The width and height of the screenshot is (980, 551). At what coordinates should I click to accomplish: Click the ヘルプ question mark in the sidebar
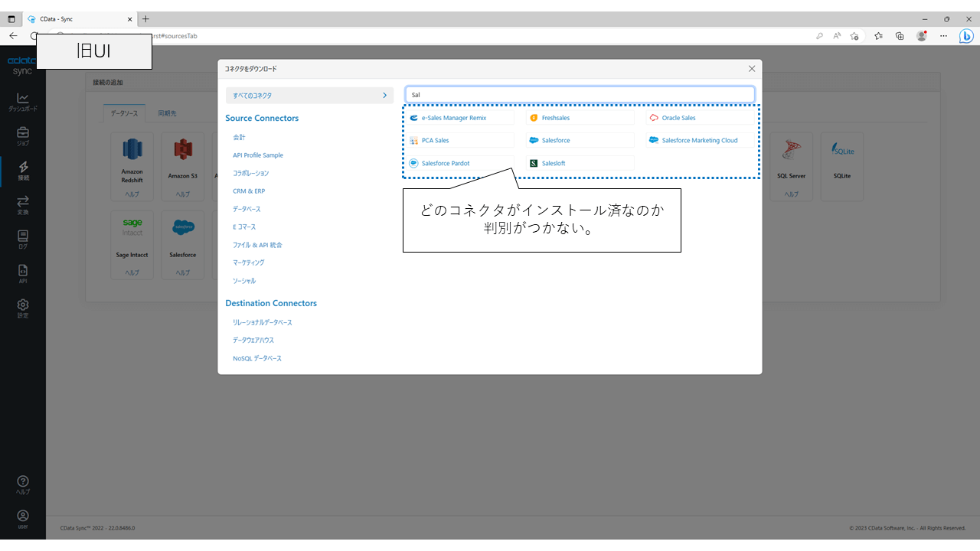click(23, 484)
